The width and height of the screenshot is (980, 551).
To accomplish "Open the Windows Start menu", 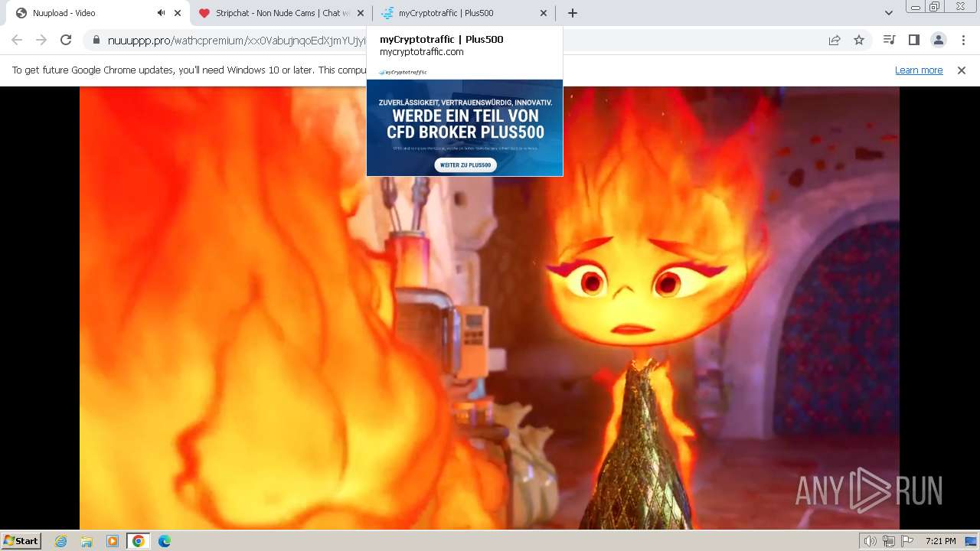I will point(21,541).
